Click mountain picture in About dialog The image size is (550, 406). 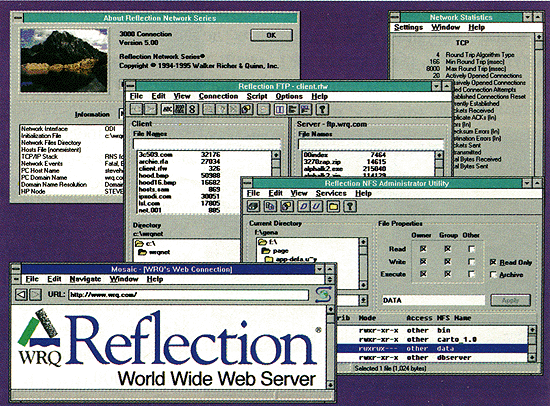[64, 61]
